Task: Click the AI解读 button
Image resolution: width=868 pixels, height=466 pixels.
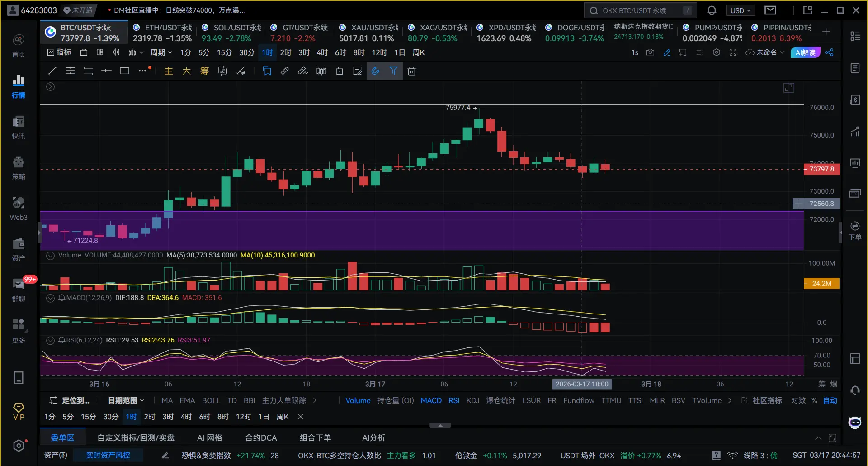Action: (805, 52)
